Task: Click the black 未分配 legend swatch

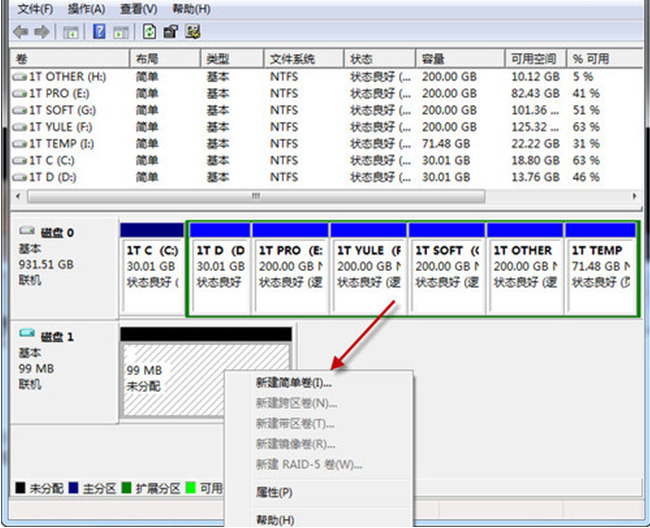Action: click(20, 488)
